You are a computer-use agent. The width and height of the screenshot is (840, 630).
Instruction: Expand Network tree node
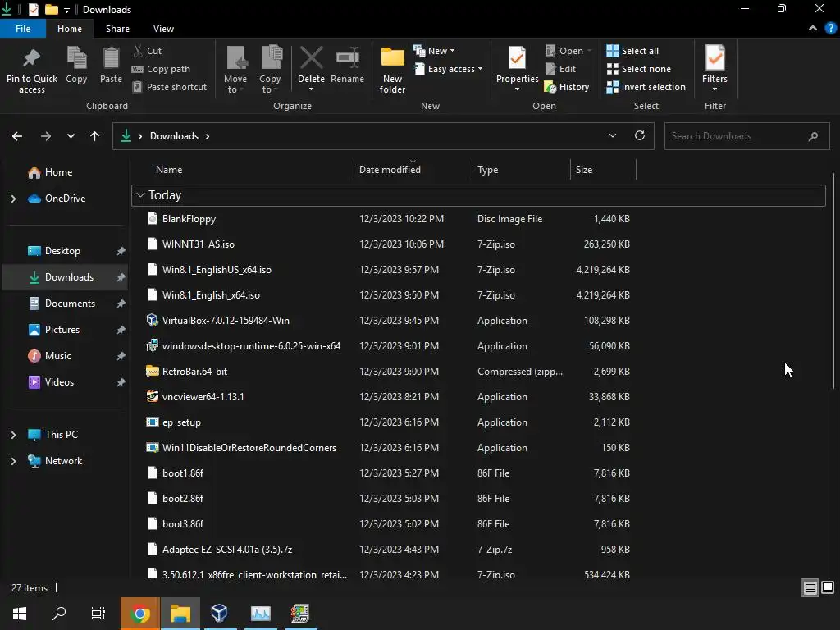click(13, 461)
